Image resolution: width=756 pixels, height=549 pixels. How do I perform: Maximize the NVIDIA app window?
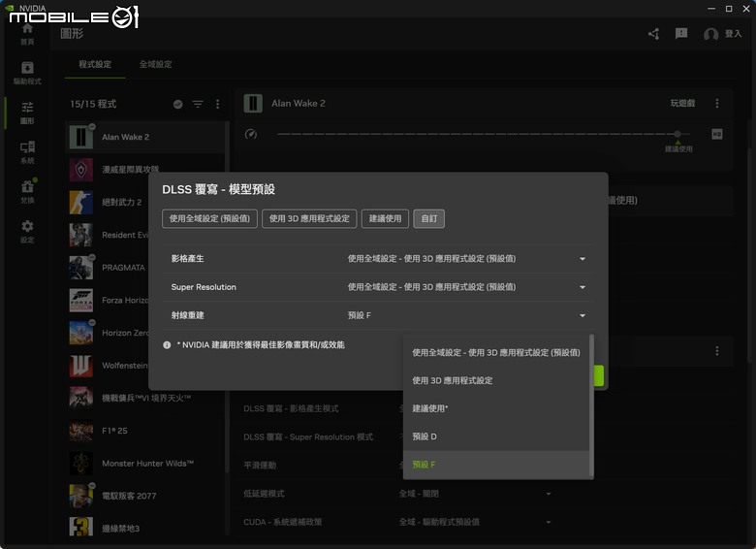(x=729, y=9)
